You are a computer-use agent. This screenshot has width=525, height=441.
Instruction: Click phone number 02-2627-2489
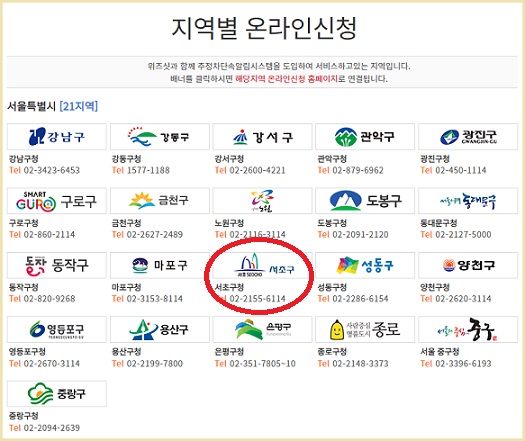click(x=154, y=234)
